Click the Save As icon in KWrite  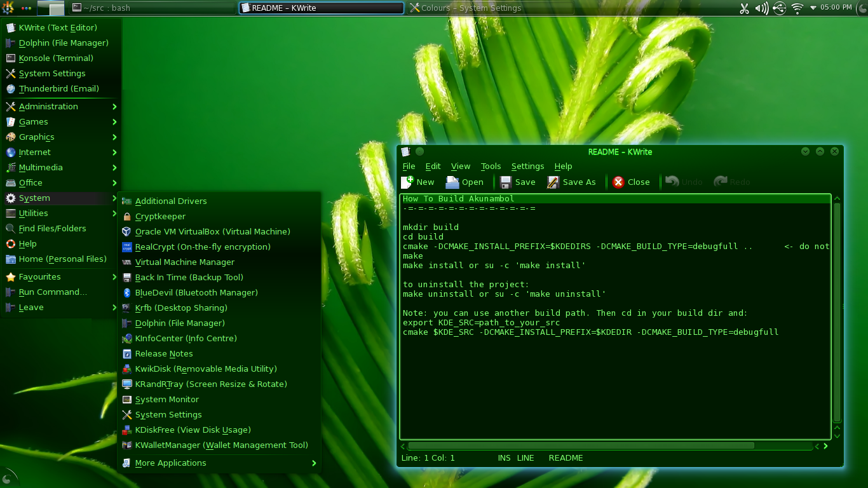pyautogui.click(x=553, y=182)
